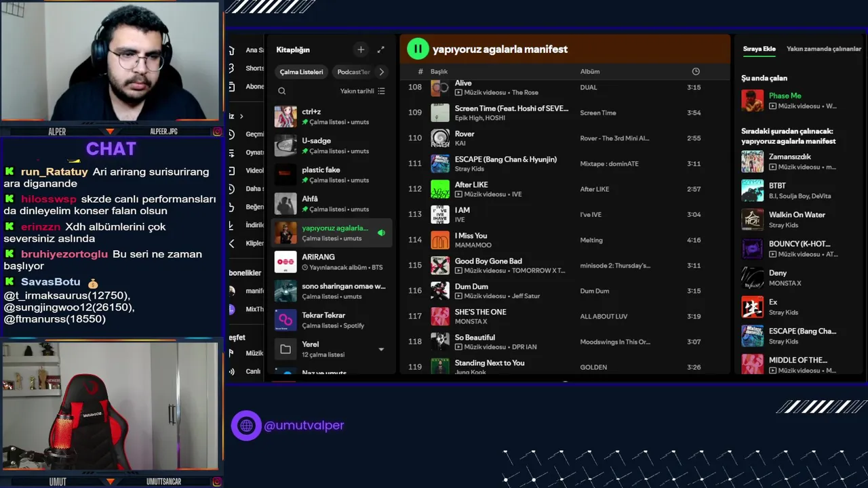
Task: Sort tracks by the Albüm column
Action: tap(590, 72)
